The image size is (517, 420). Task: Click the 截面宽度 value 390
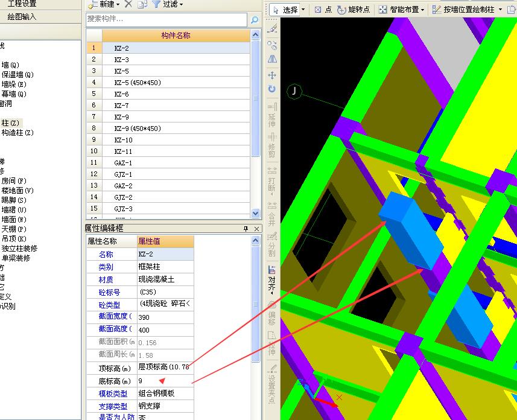[x=165, y=317]
